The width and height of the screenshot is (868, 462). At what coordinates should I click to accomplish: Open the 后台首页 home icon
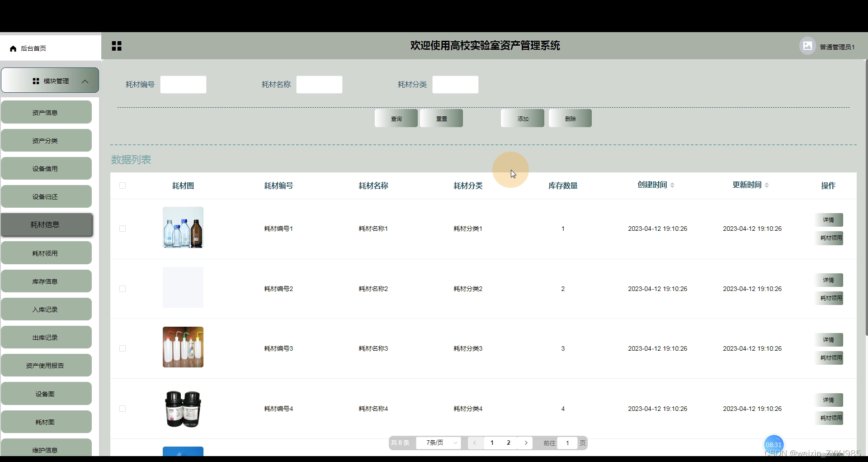13,48
